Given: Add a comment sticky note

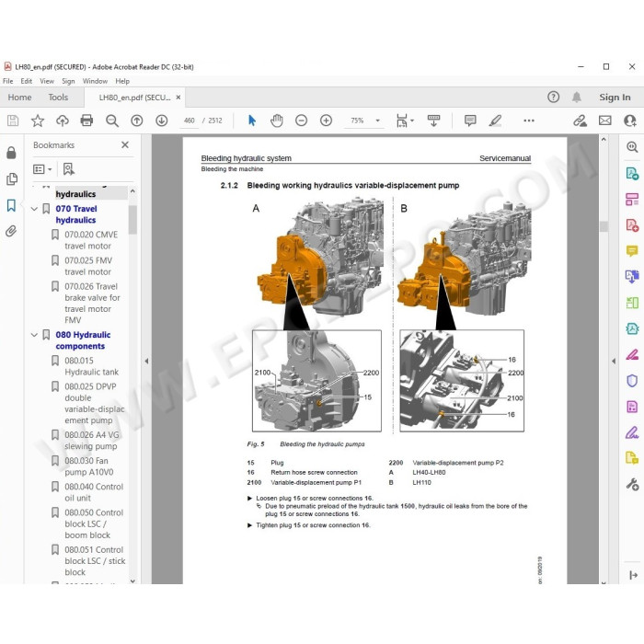Looking at the screenshot, I should [x=470, y=121].
